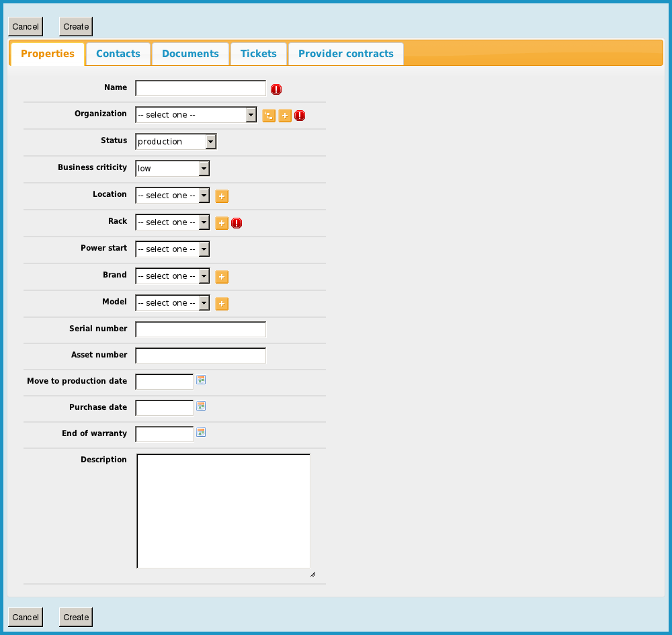Click inside the Description text area
The width and height of the screenshot is (672, 635).
[223, 511]
